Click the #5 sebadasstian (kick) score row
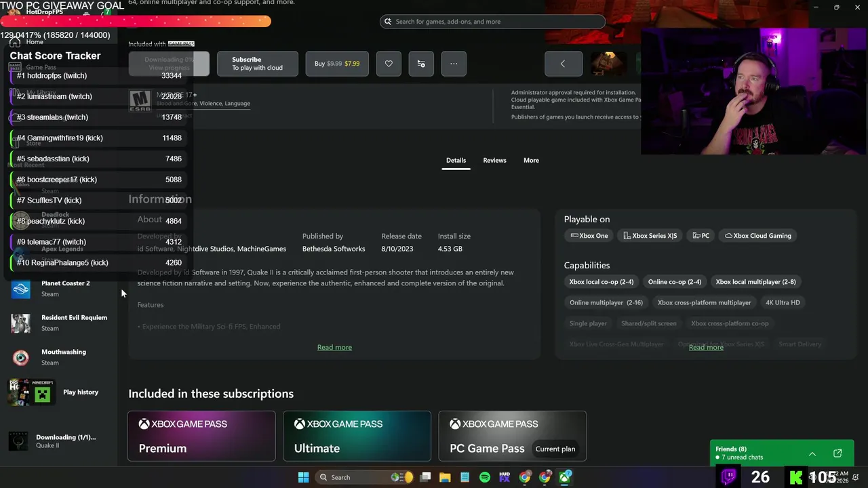This screenshot has width=868, height=488. pos(99,159)
